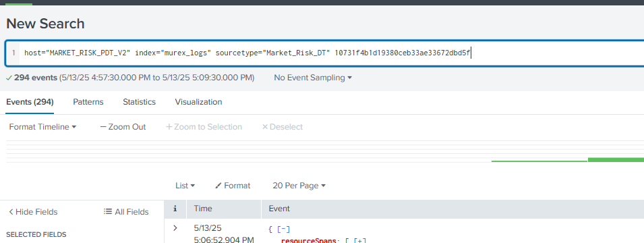Click Zoom to Selection button
The width and height of the screenshot is (644, 243).
click(204, 127)
